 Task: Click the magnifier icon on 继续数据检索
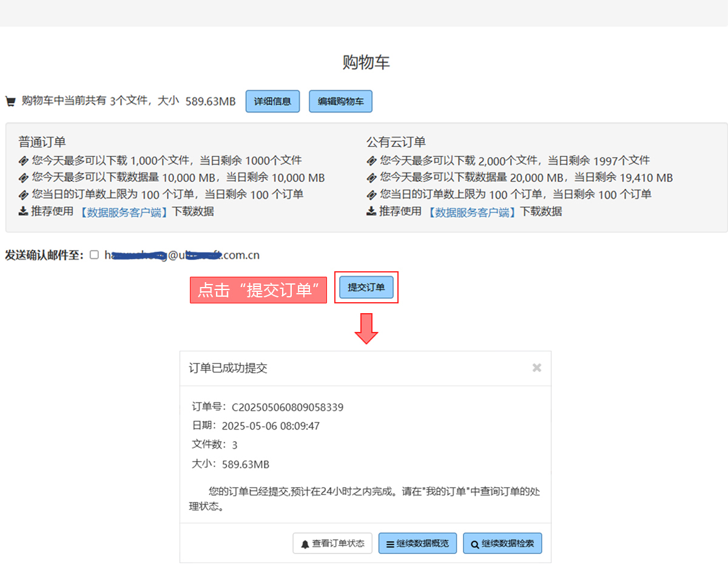(474, 544)
